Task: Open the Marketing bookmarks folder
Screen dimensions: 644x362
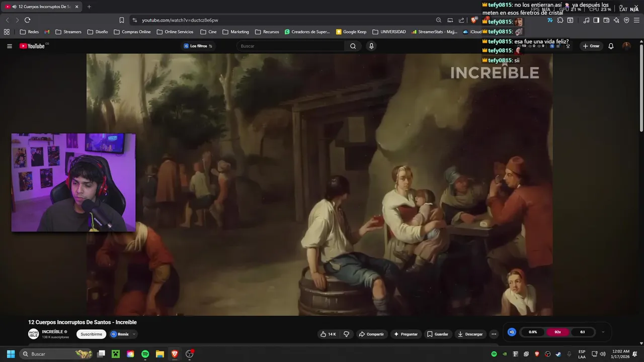Action: [x=235, y=32]
